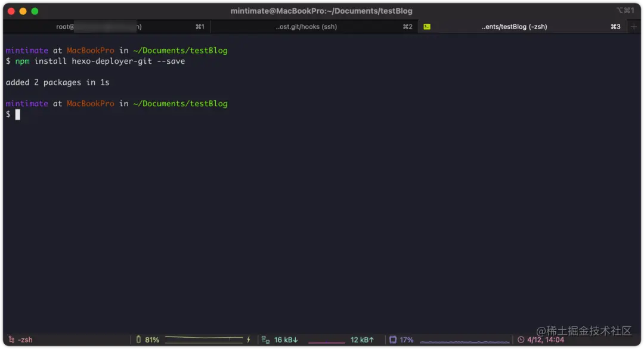The width and height of the screenshot is (644, 349).
Task: Click the terminal cursor at the last prompt
Action: (x=18, y=115)
